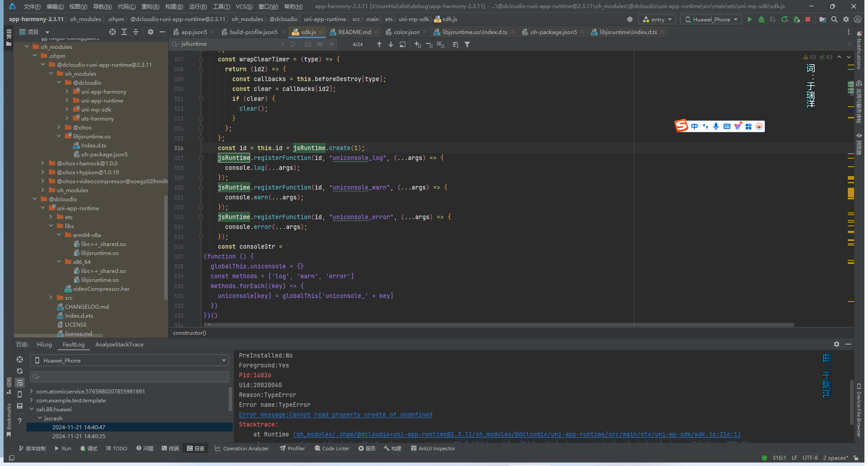This screenshot has height=466, width=868.
Task: Select crash log 2024-11-21 14:40:35
Action: tap(79, 436)
